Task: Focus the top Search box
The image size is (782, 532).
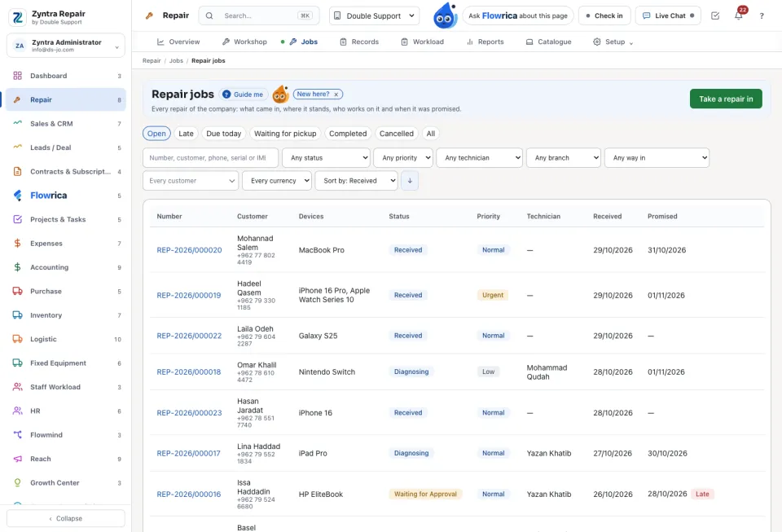Action: coord(260,16)
